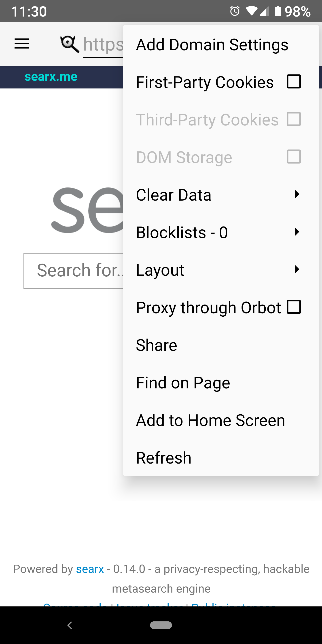Select Add to Home Screen
322x644 pixels.
[221, 420]
